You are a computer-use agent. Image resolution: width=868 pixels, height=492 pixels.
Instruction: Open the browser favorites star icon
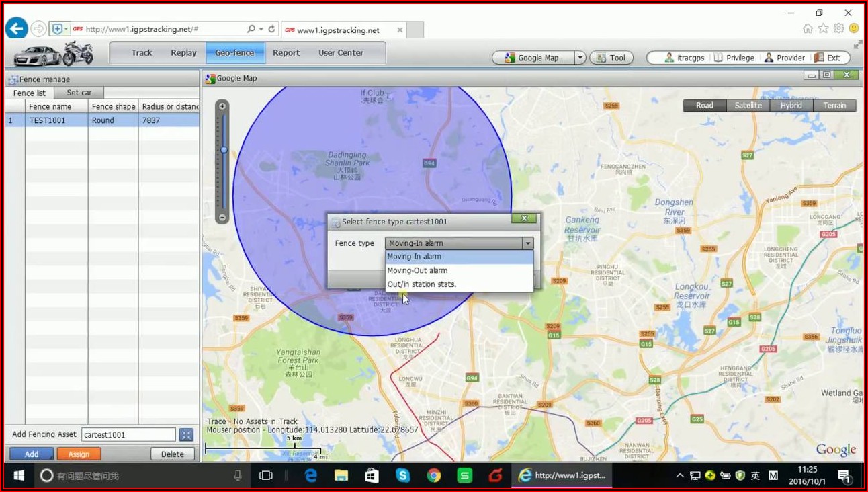click(823, 28)
